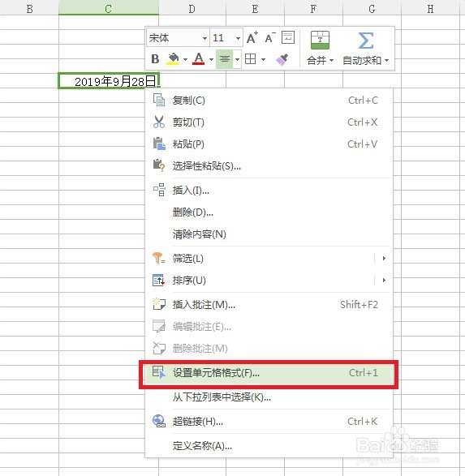Click the note icon beside 插入批注(M)
This screenshot has height=476, width=465.
pos(159,304)
